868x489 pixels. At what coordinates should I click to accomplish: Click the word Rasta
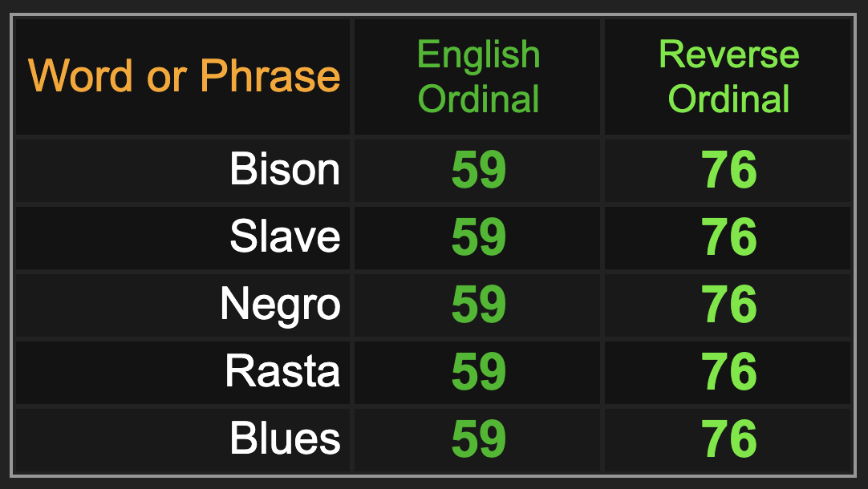coord(282,372)
